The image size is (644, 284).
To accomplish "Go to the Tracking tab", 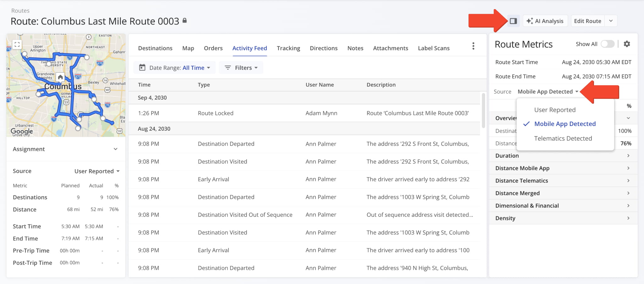I will [x=288, y=48].
